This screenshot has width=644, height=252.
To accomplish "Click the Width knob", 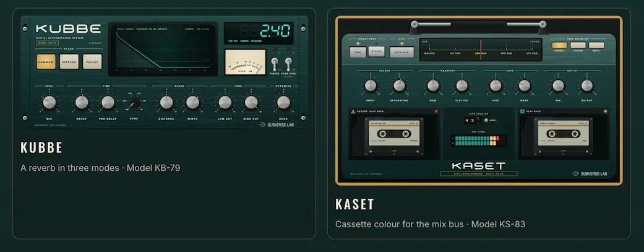I will [192, 102].
